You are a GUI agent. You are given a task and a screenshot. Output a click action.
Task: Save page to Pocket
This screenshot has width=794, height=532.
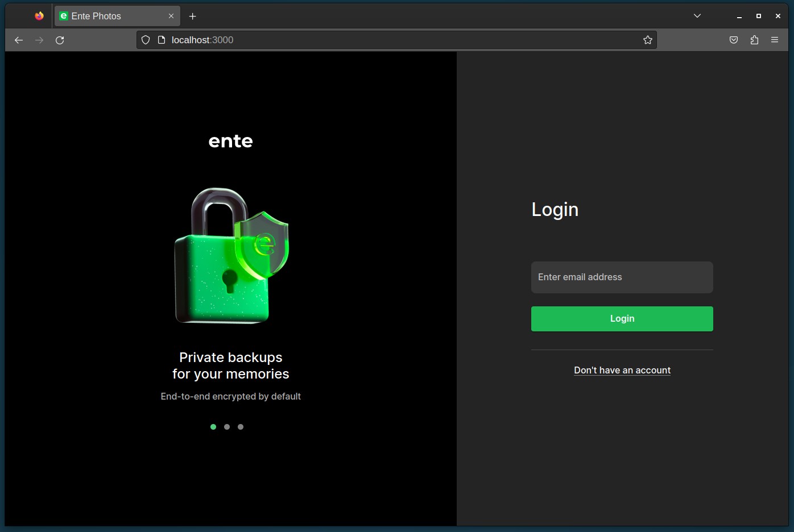(x=734, y=40)
